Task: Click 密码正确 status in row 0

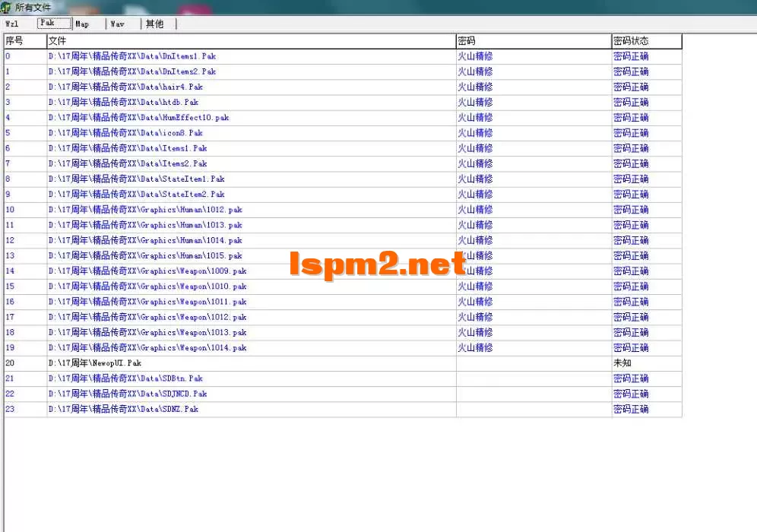Action: click(631, 56)
